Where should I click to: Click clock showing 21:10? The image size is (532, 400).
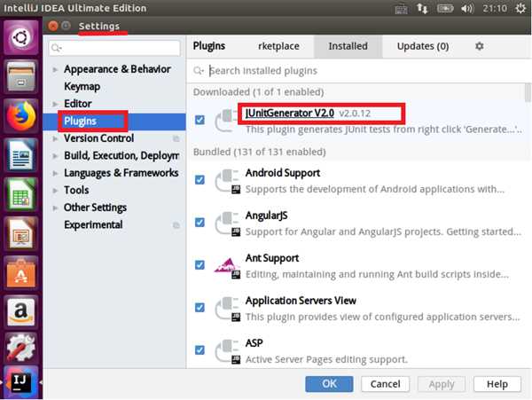click(495, 8)
